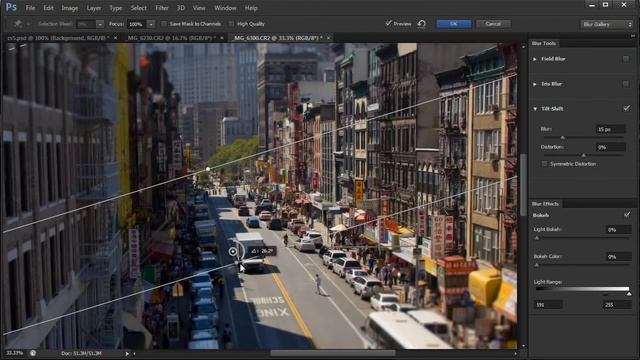Open the 3D menu
The image size is (640, 360).
[181, 8]
